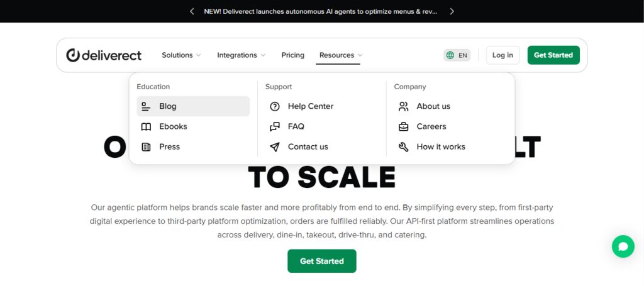Click the FAQ speech bubbles icon
Screen dimensions: 644x286
point(274,127)
